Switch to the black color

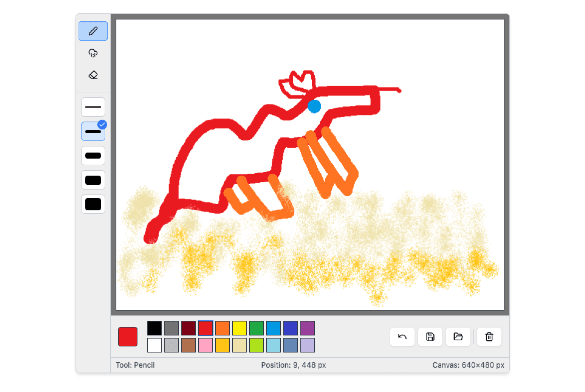point(154,329)
